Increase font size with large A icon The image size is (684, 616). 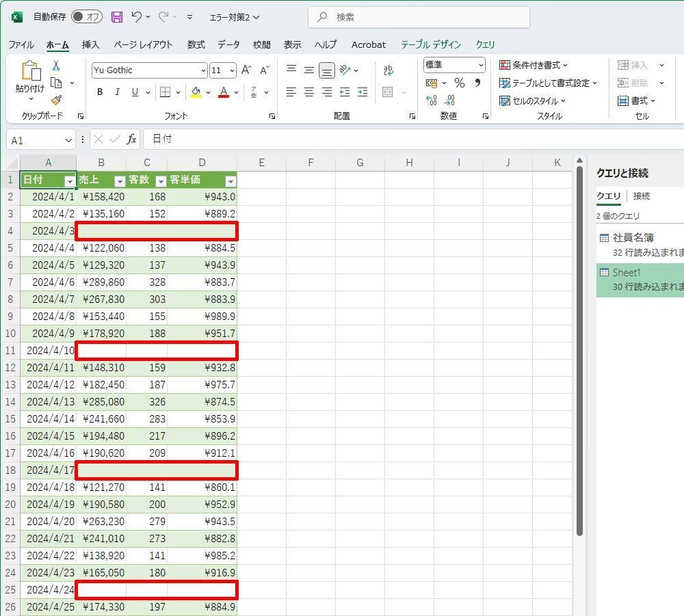coord(246,70)
